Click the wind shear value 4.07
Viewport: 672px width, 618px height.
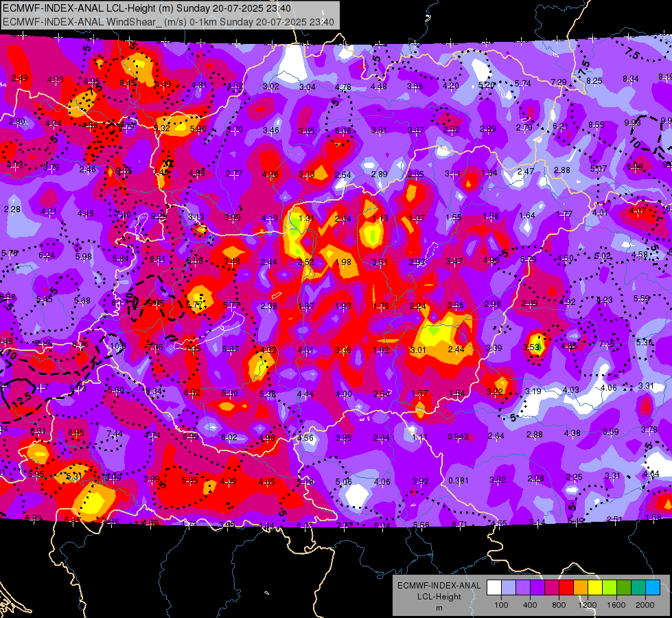tap(638, 211)
